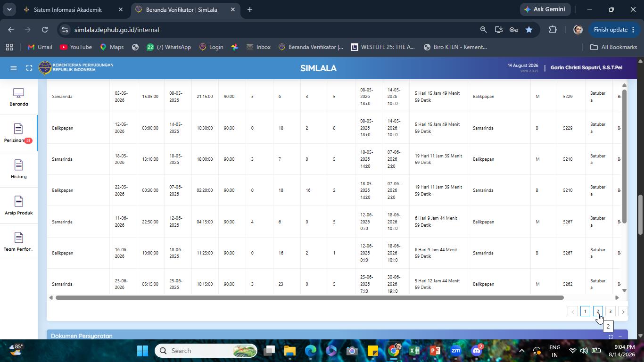Toggle fullscreen icon next to hamburger menu
The height and width of the screenshot is (362, 644).
point(29,68)
